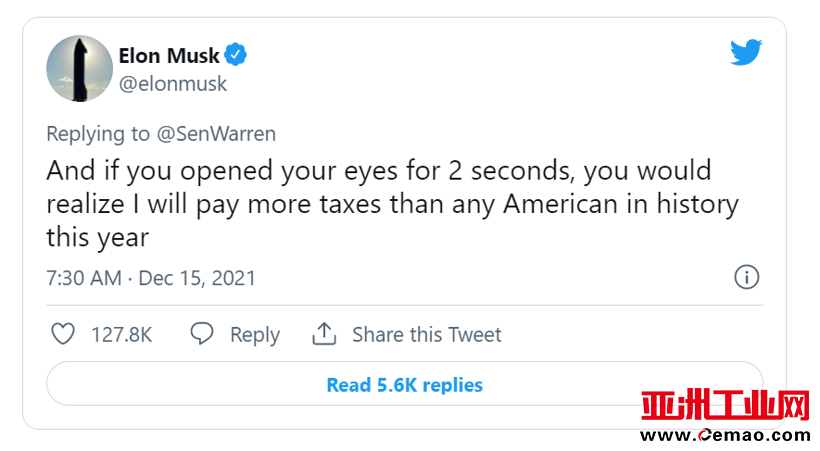The width and height of the screenshot is (820, 451).
Task: Open the tweet info circle icon
Action: (x=747, y=277)
